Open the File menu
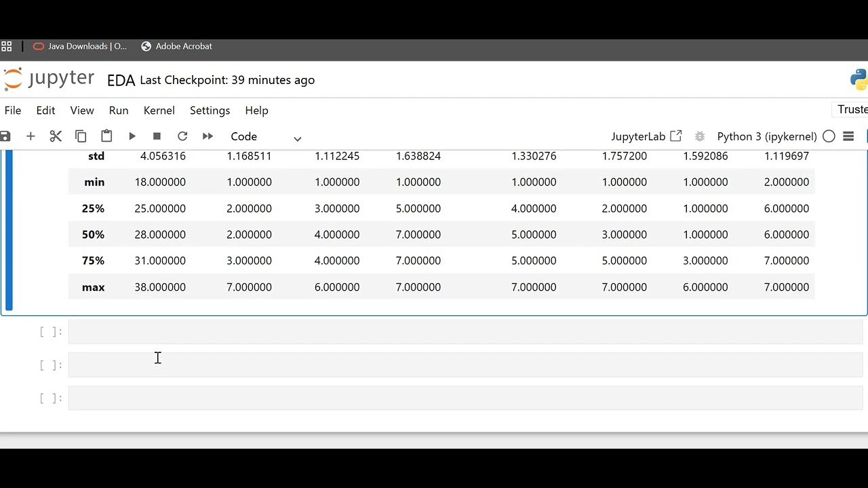 coord(13,110)
